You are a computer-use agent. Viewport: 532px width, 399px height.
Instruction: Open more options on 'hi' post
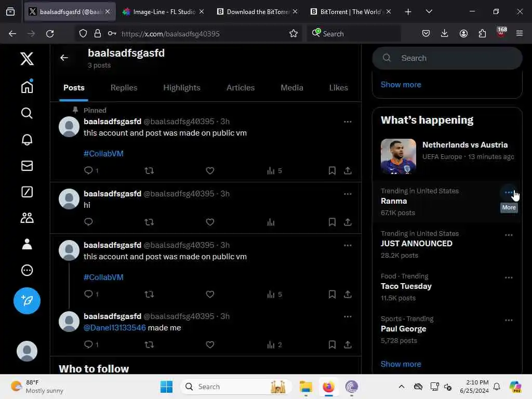(x=348, y=194)
